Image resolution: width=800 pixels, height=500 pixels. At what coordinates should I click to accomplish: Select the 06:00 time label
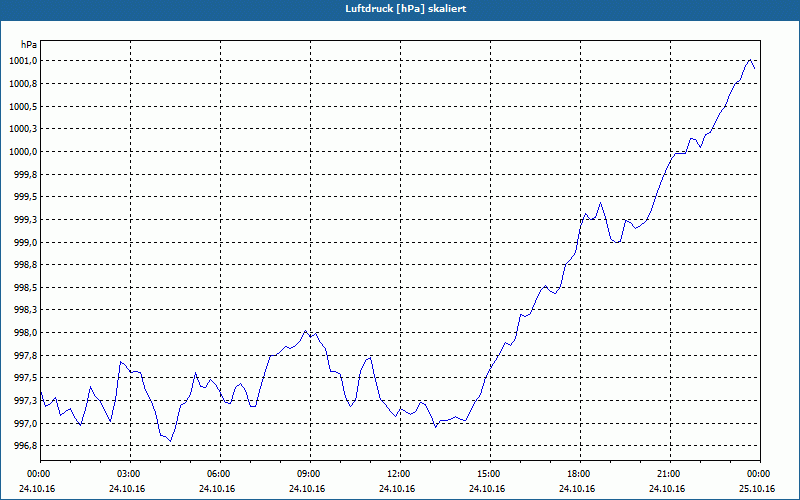pos(220,474)
